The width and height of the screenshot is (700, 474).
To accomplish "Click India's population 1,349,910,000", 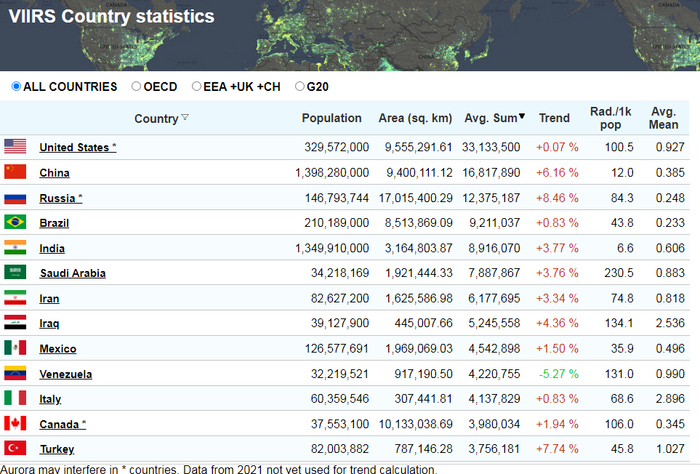I will pos(332,248).
